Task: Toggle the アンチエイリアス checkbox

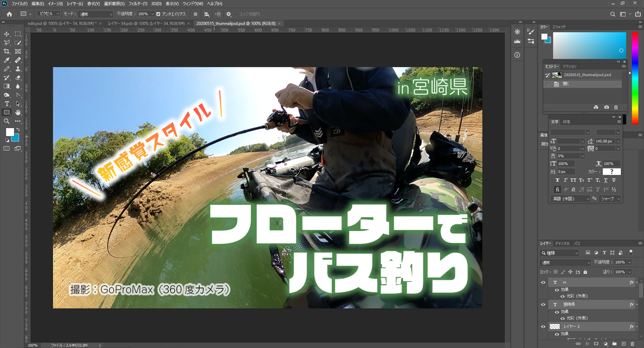Action: [x=158, y=14]
